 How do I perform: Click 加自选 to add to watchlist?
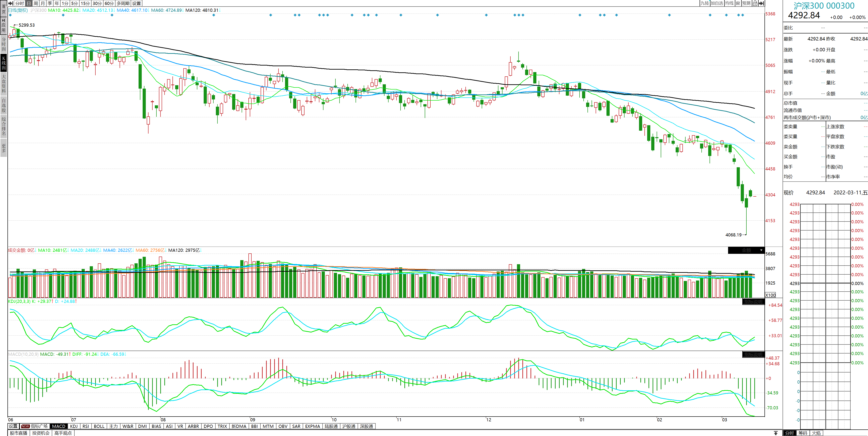point(717,3)
